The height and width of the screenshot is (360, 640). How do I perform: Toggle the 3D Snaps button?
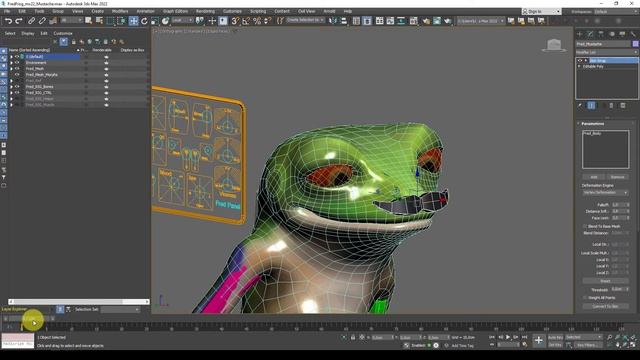pyautogui.click(x=236, y=21)
